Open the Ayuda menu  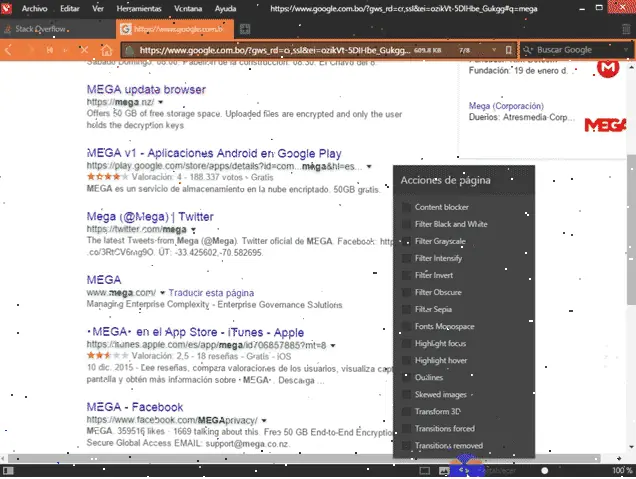pyautogui.click(x=225, y=9)
